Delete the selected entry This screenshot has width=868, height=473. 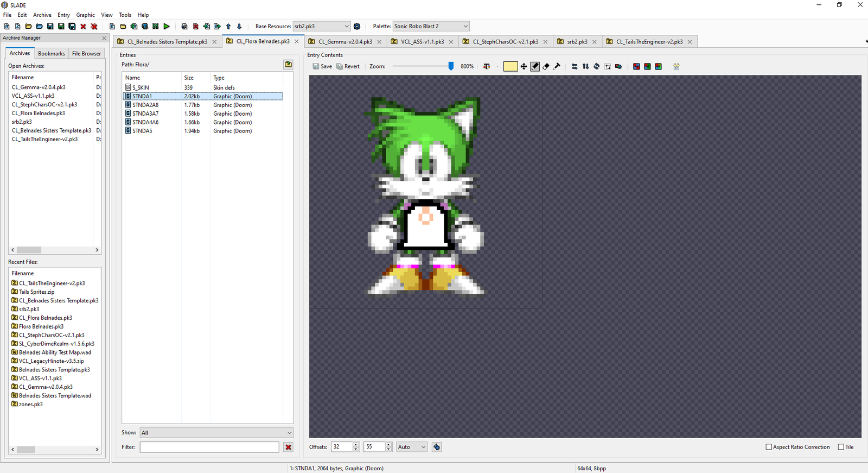click(x=195, y=26)
